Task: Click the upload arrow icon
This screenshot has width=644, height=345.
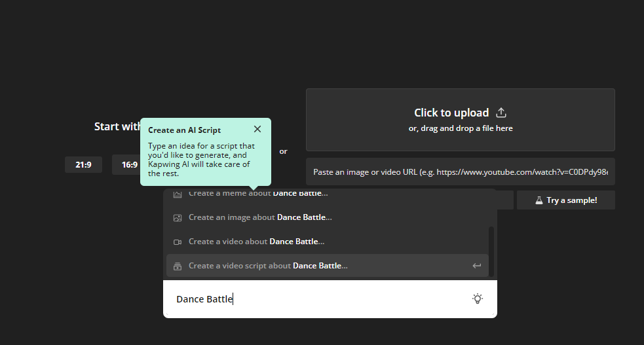Action: pos(501,113)
